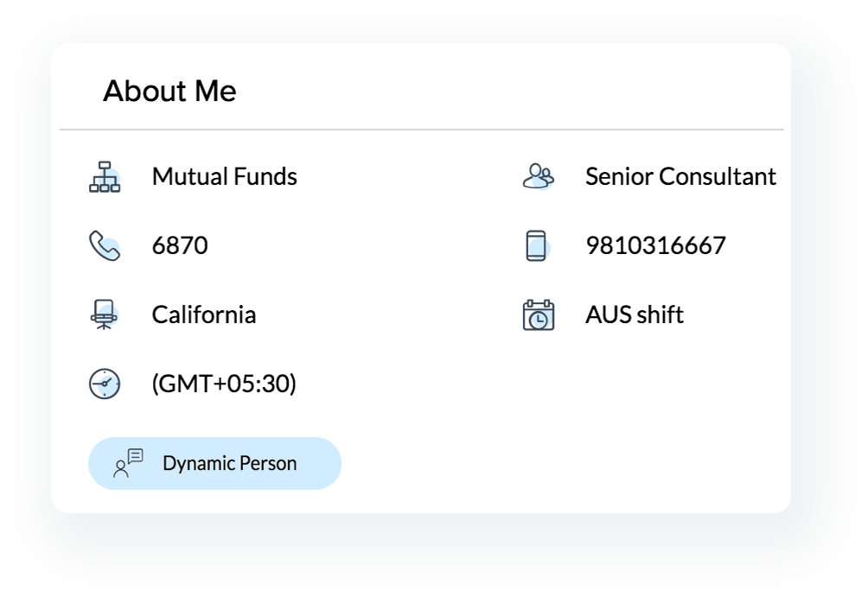Select the Mutual Funds department text
The width and height of the screenshot is (868, 597).
tap(224, 176)
